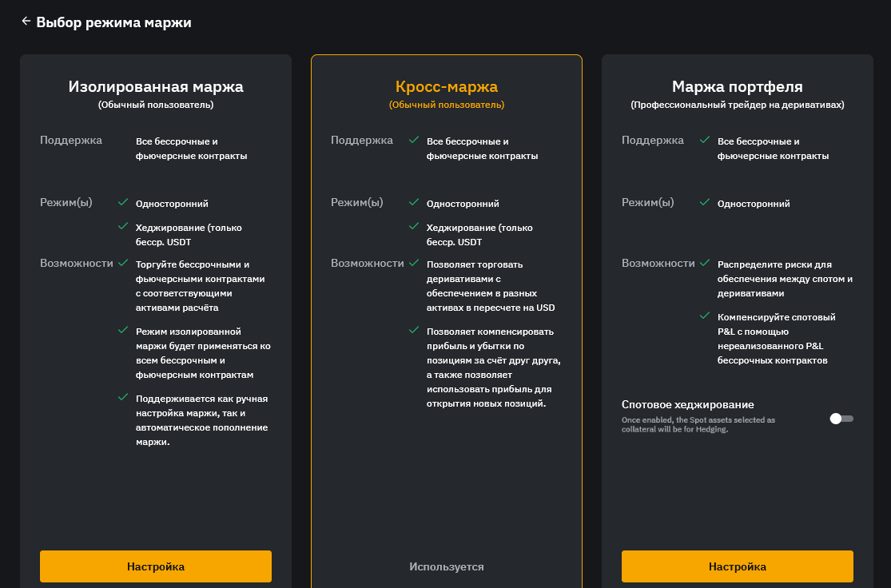Click checkmark next to Распределите риски text
Viewport: 891px width, 588px height.
tap(705, 263)
